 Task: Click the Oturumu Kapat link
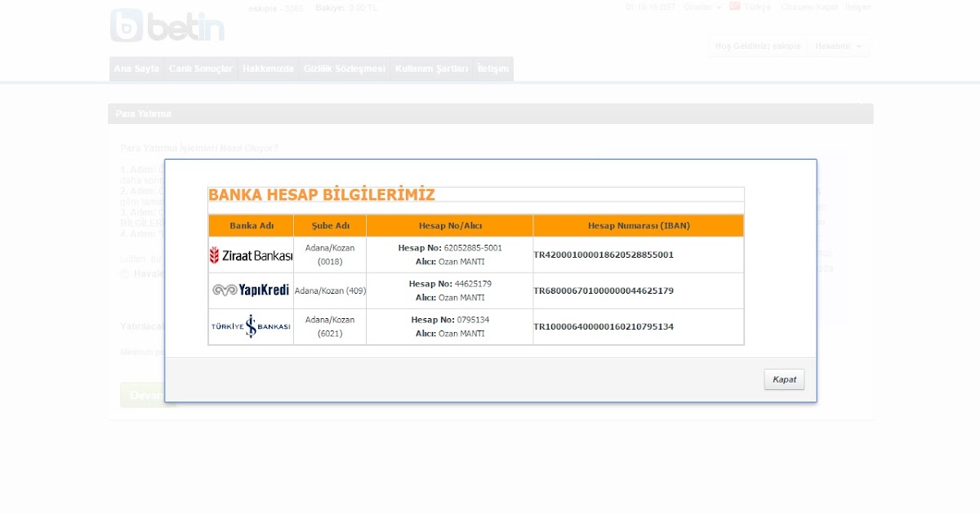tap(809, 7)
